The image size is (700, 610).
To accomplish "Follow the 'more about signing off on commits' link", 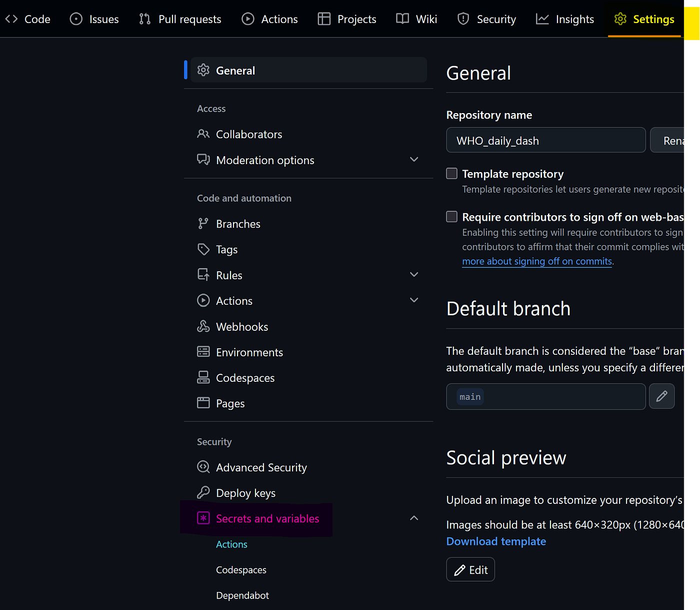I will pos(537,261).
